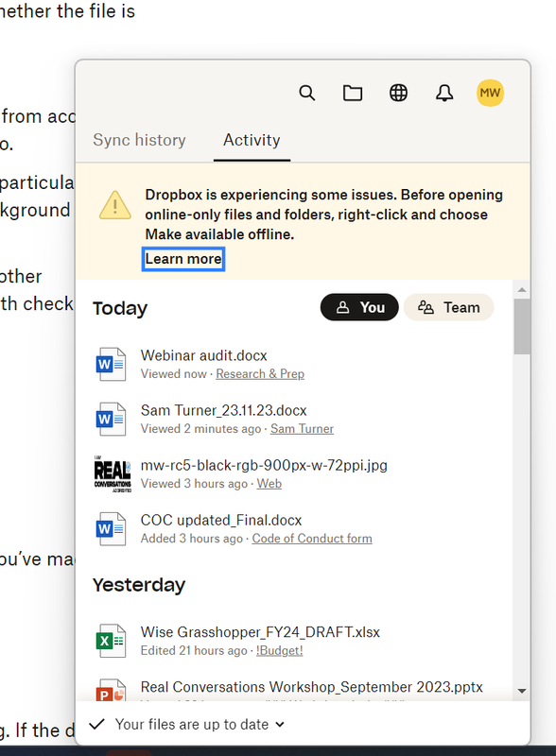Open the !Budget! folder link
556x756 pixels.
(279, 650)
